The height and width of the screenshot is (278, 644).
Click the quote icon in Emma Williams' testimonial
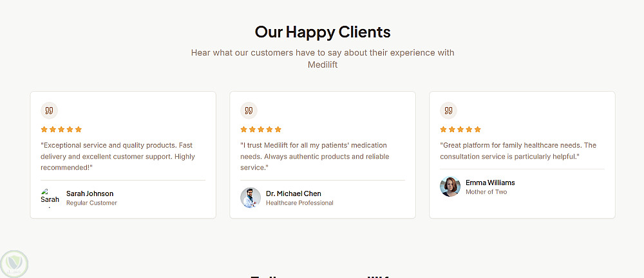pyautogui.click(x=448, y=110)
